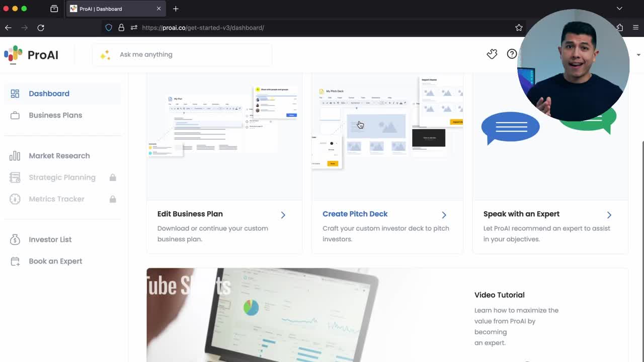This screenshot has width=644, height=362.
Task: Click the Dashboard grid icon in sidebar
Action: click(x=15, y=94)
